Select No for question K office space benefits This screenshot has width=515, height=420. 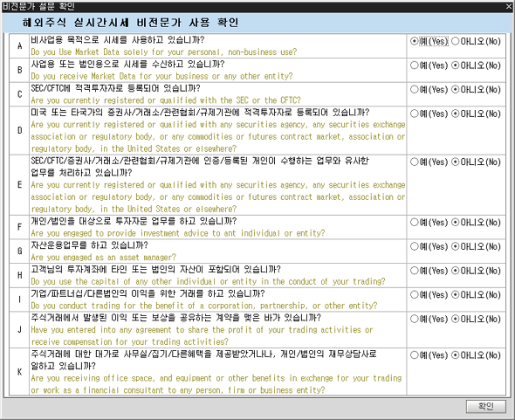tap(476, 355)
